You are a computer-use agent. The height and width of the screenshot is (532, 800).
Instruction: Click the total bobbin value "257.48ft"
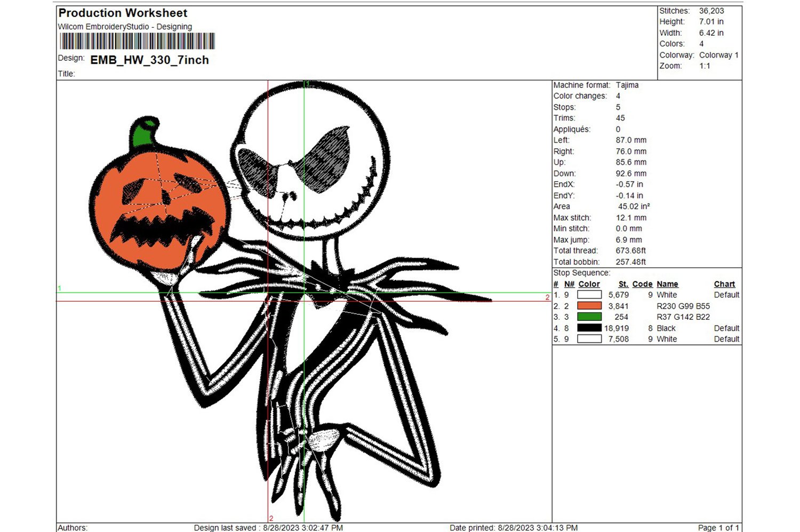click(631, 262)
